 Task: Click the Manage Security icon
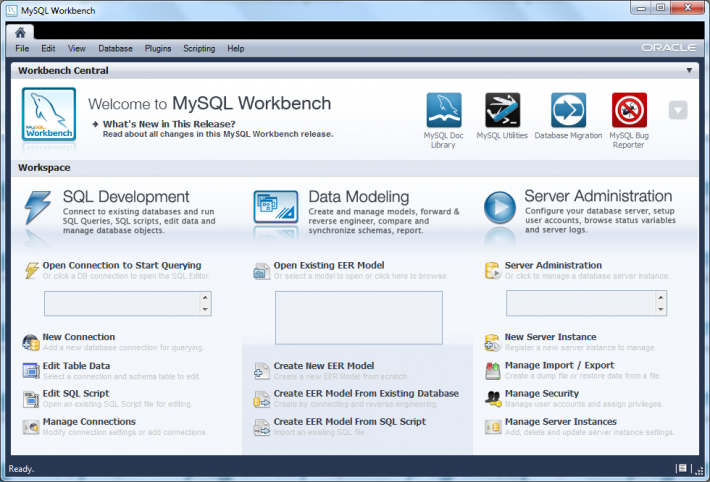tap(493, 399)
